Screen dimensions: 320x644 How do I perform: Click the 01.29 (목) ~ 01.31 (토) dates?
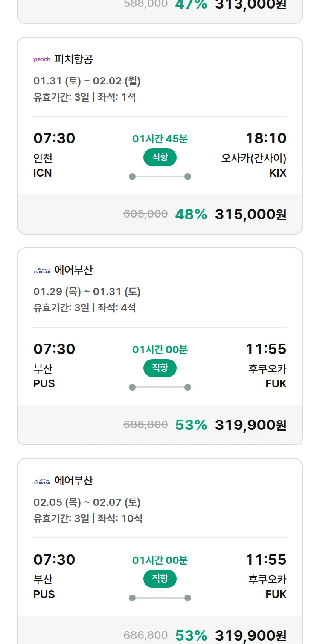point(87,292)
